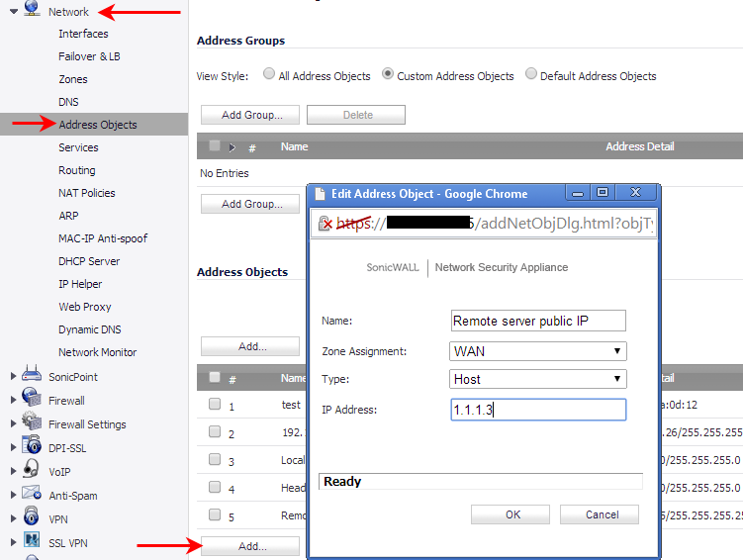The width and height of the screenshot is (743, 560).
Task: Expand the SSL VPN sidebar section
Action: coord(14,542)
